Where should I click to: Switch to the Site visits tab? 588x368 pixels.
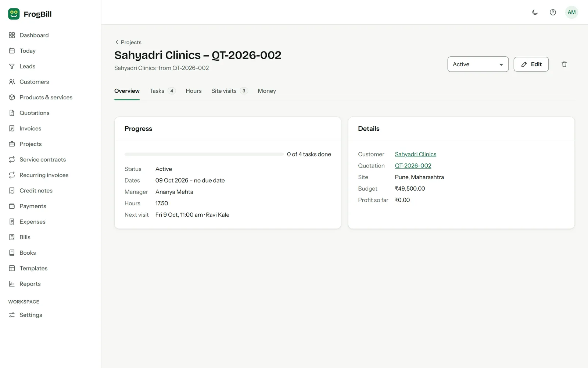point(230,91)
